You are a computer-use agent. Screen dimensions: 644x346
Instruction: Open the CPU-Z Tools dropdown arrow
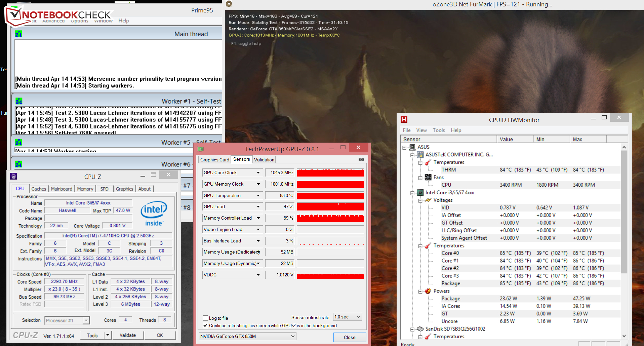(x=108, y=335)
